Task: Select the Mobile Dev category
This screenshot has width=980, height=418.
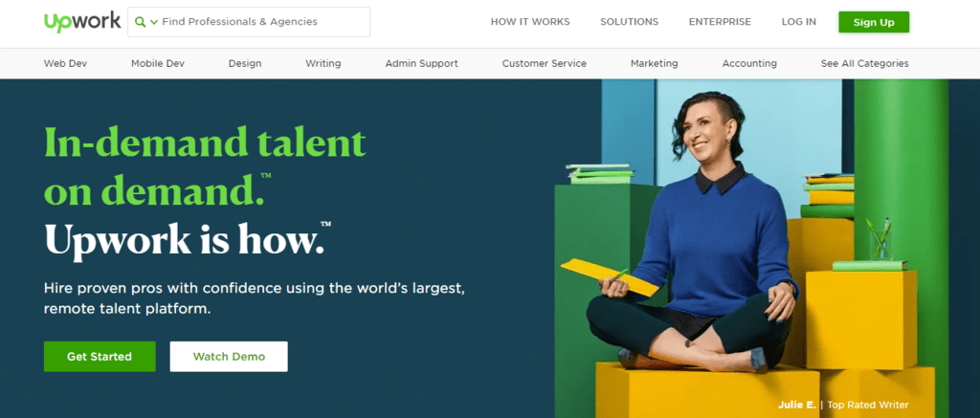Action: click(x=158, y=63)
